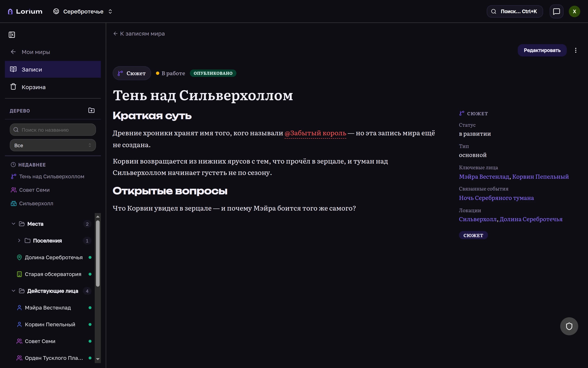Viewport: 588px width, 368px height.
Task: Click the magnifier icon in top search
Action: [x=493, y=11]
